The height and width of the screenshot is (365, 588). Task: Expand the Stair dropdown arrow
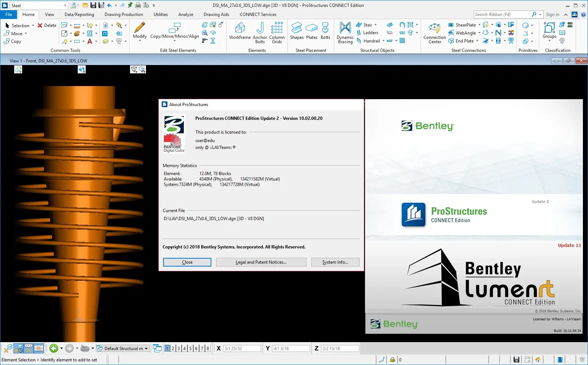376,25
